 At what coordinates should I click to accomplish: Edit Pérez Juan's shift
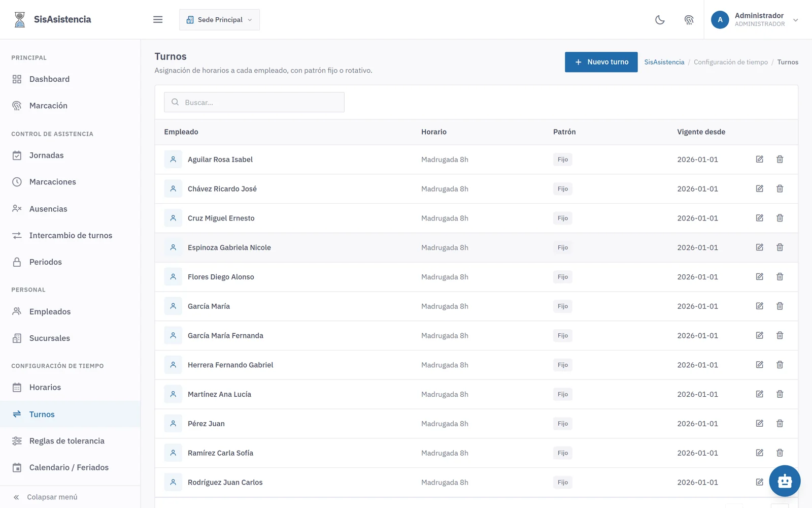click(759, 424)
